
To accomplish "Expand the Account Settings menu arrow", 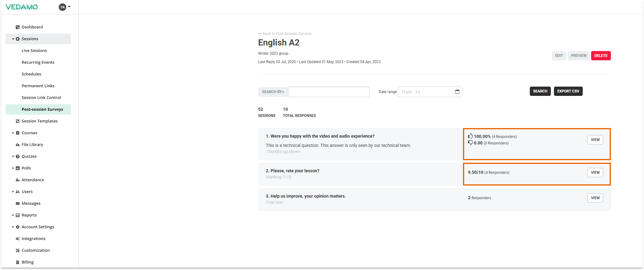I will 13,227.
